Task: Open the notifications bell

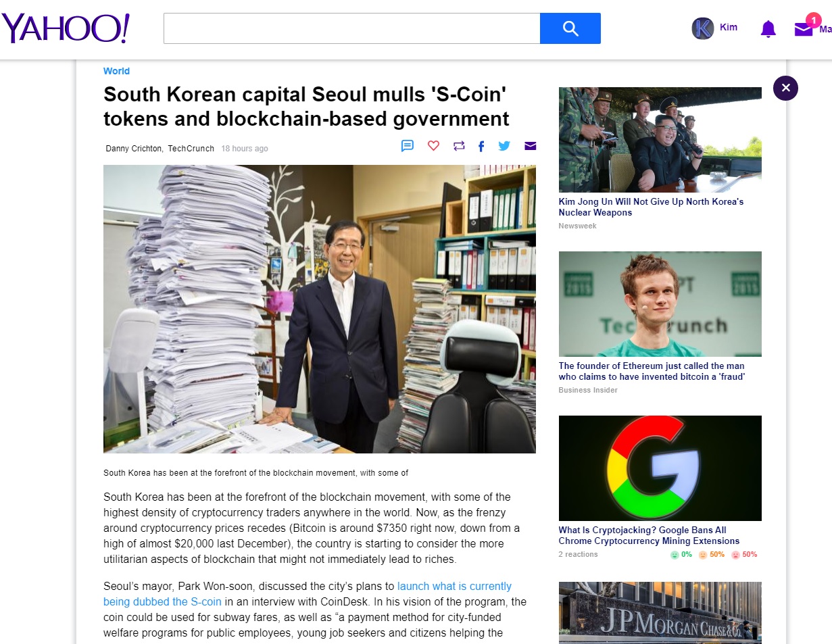Action: pyautogui.click(x=768, y=28)
